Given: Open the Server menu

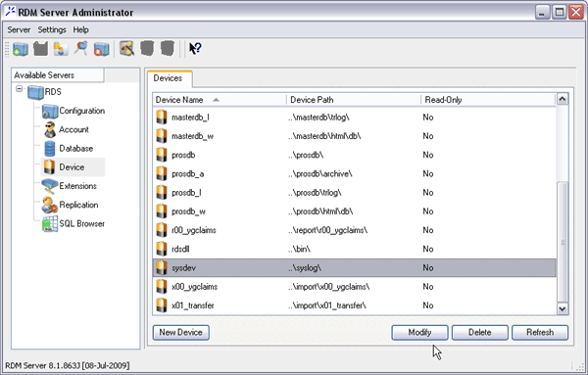Looking at the screenshot, I should click(19, 29).
